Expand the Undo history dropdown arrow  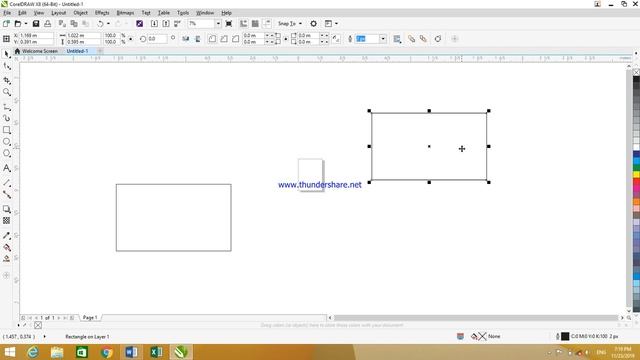click(108, 24)
